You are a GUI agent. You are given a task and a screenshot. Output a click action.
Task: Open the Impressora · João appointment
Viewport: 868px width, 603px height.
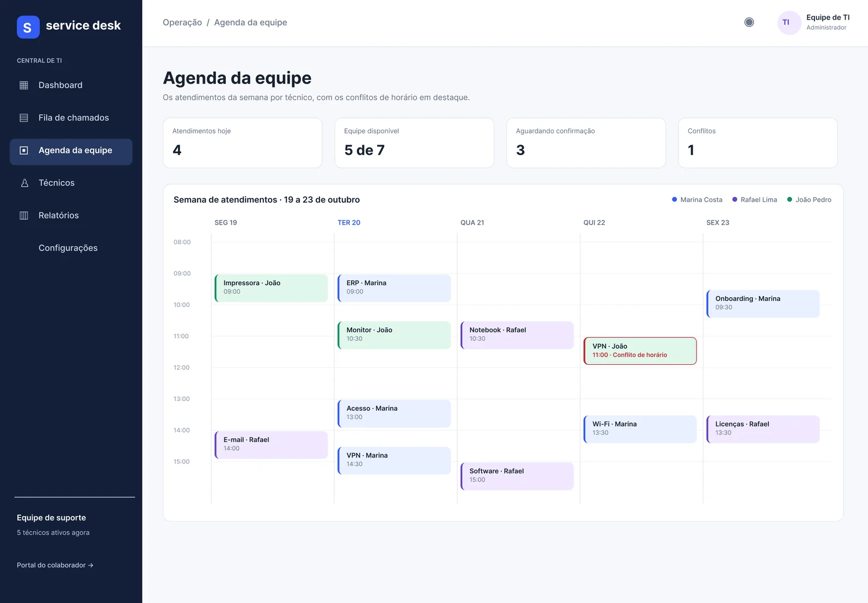(271, 288)
